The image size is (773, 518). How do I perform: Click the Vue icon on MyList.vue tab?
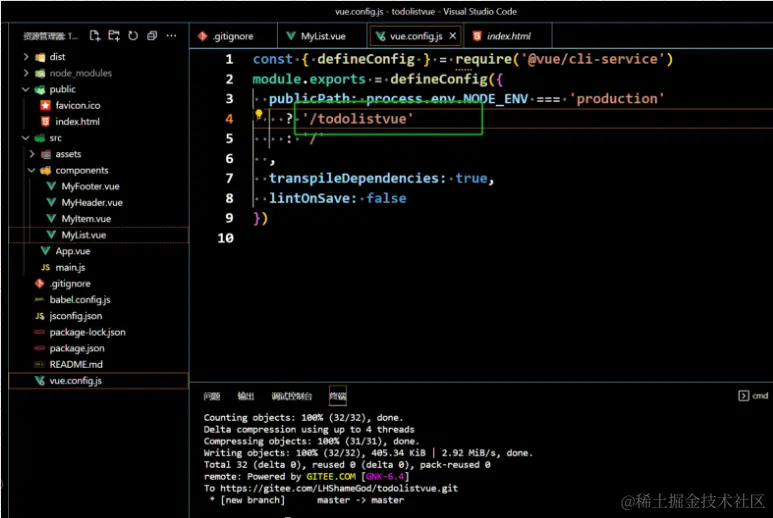click(291, 36)
